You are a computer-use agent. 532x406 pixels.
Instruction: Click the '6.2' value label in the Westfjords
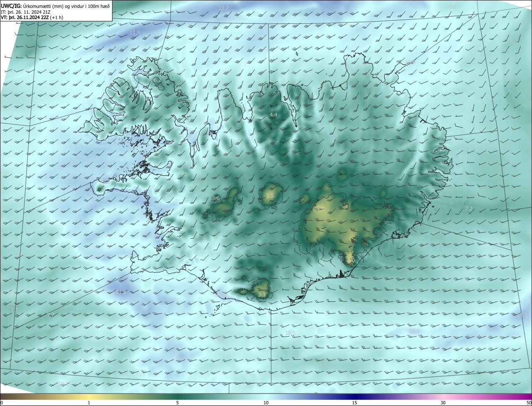pyautogui.click(x=157, y=80)
